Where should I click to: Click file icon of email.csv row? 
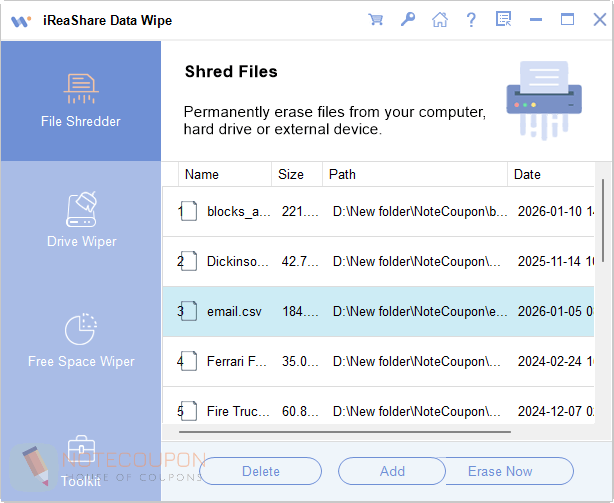[189, 311]
